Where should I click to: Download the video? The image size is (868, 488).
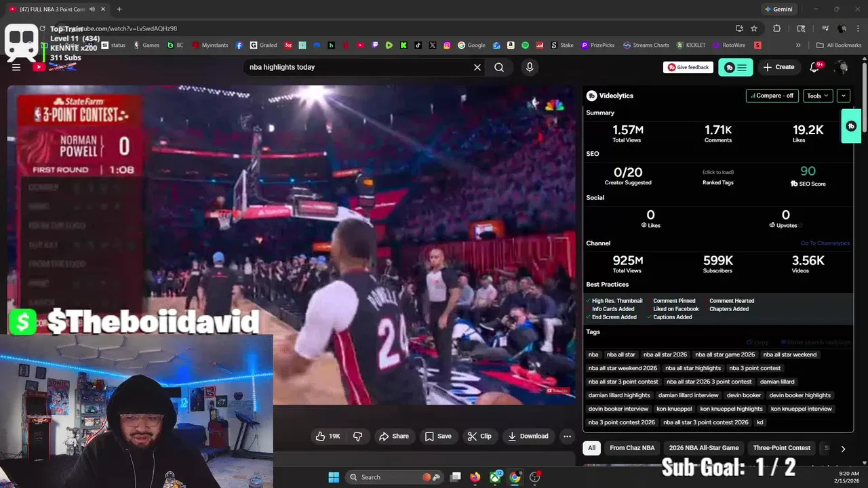[x=528, y=436]
